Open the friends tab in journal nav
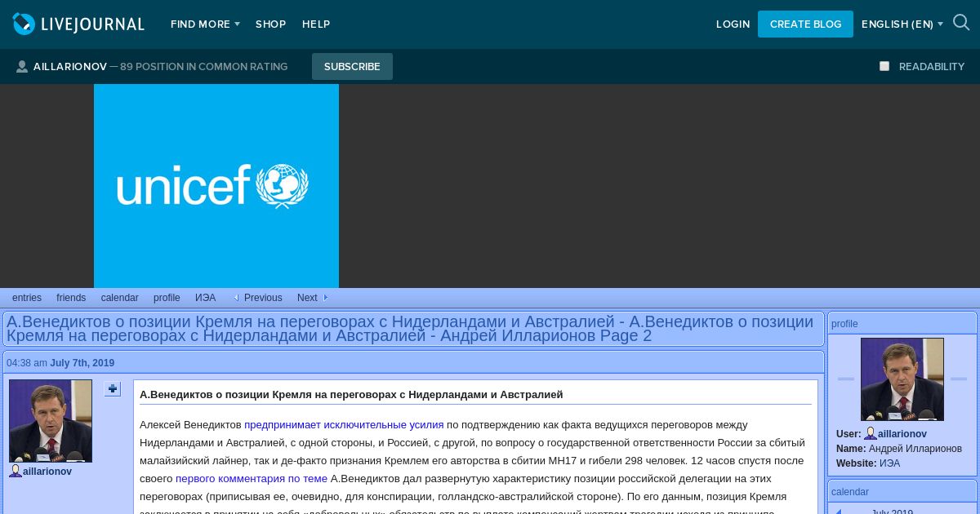 [x=71, y=298]
